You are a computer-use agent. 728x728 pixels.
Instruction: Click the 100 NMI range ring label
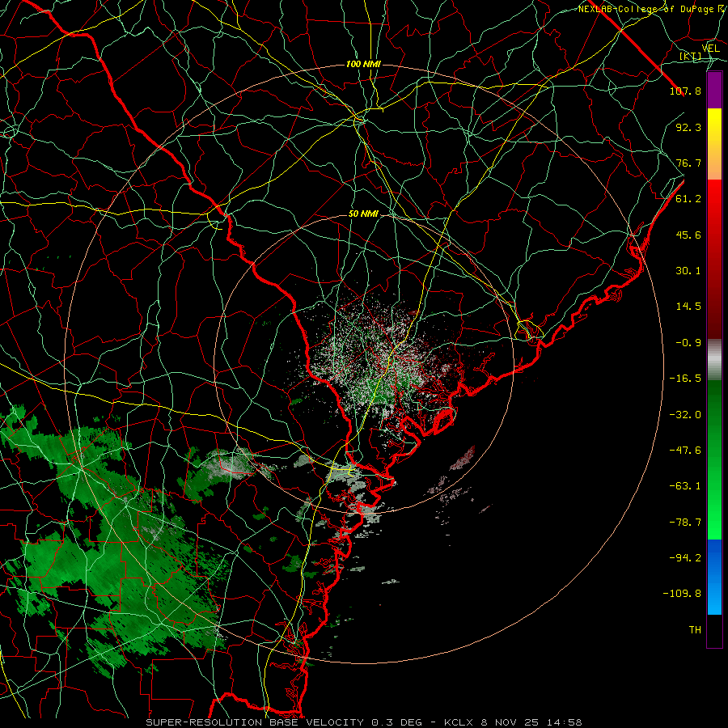pos(363,64)
